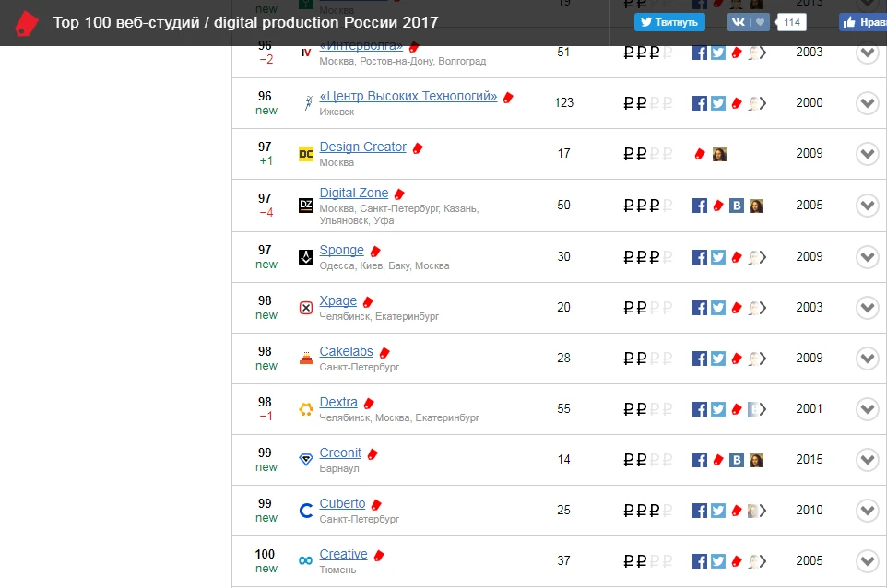Open the Creonit studio link
The image size is (887, 588).
click(x=340, y=453)
